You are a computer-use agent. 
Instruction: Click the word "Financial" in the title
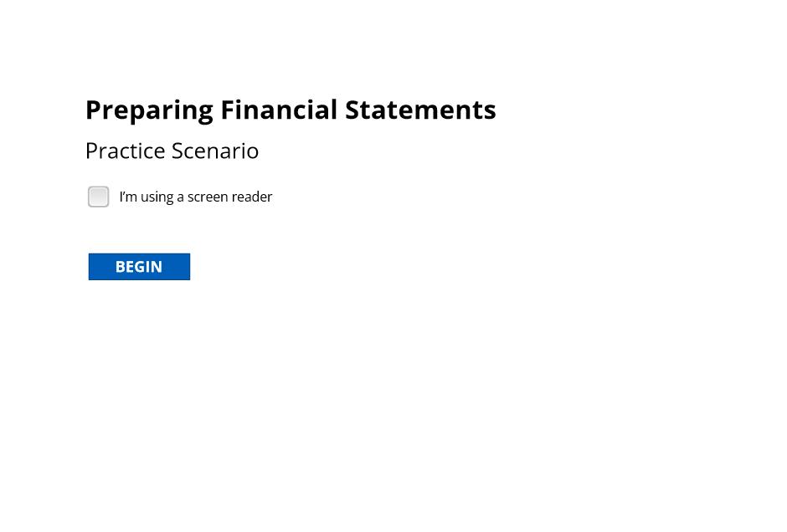click(x=279, y=110)
